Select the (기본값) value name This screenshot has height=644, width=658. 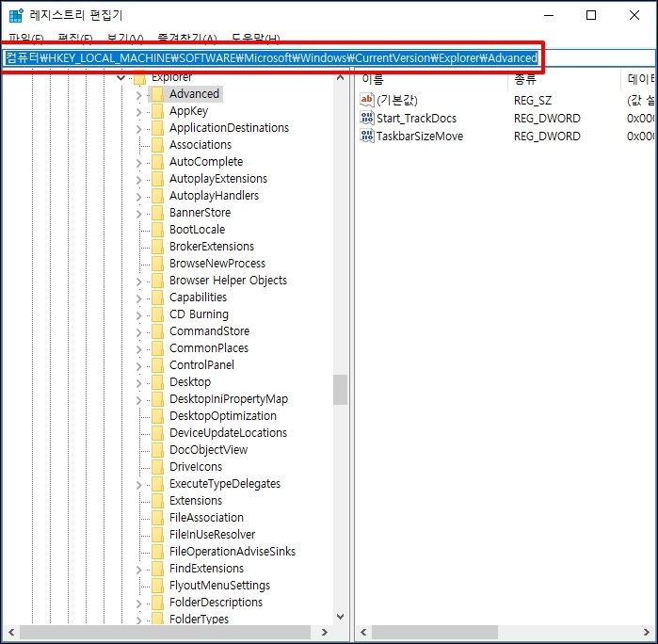tap(397, 101)
